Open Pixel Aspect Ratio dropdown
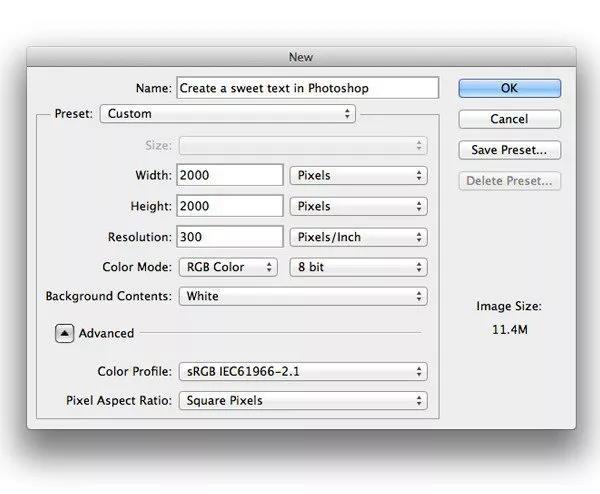The width and height of the screenshot is (600, 494). [302, 401]
